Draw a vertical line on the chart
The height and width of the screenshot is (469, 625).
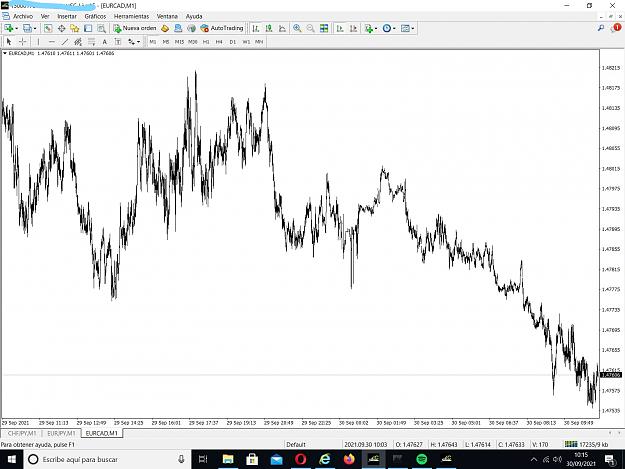pos(38,42)
